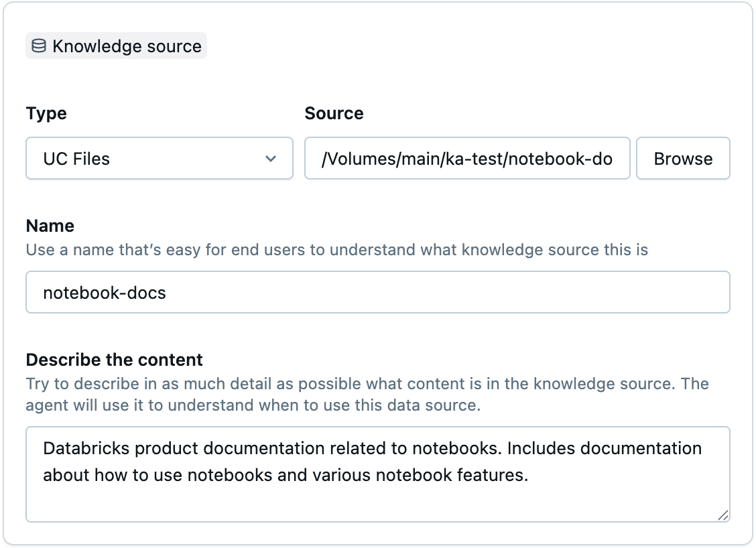The width and height of the screenshot is (756, 548).
Task: Click the resize handle of description textarea
Action: 723,515
